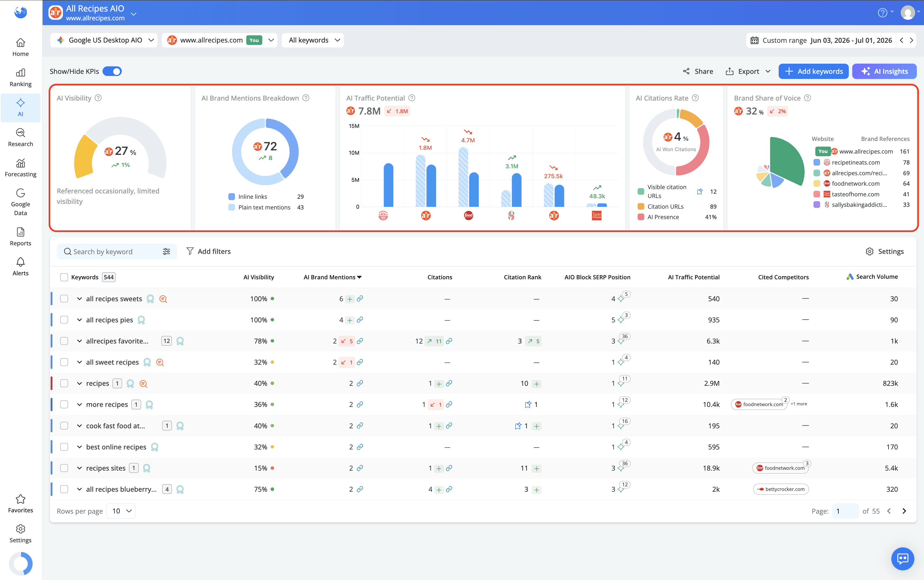The height and width of the screenshot is (580, 924).
Task: Check the best online recipes row checkbox
Action: click(x=64, y=447)
